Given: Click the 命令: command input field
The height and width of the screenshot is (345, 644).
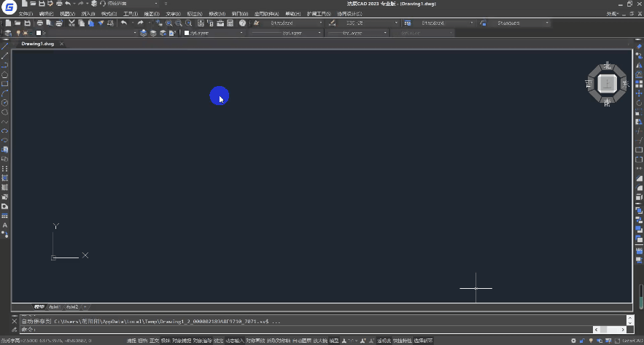Looking at the screenshot, I should [x=306, y=330].
